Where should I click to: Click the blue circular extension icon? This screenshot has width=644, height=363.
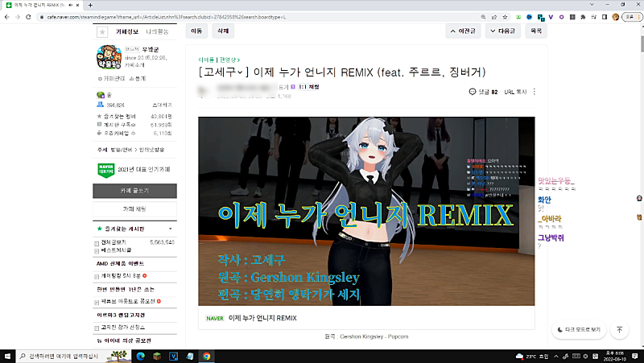[530, 17]
